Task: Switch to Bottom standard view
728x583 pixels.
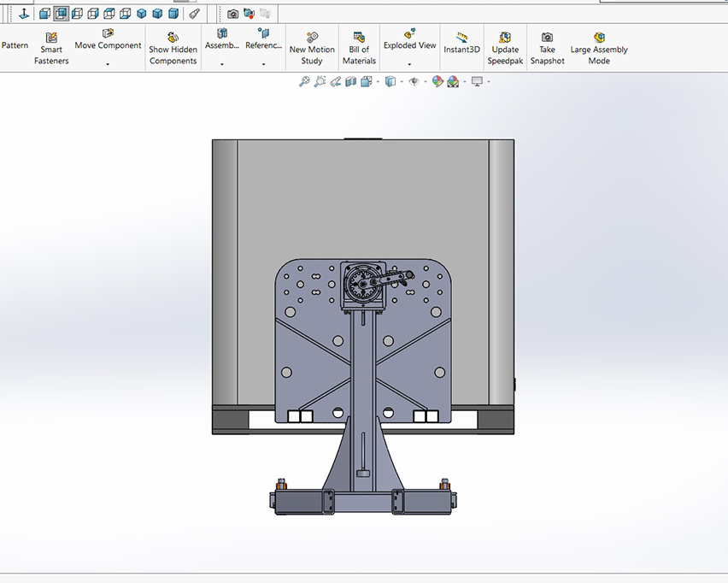Action: click(x=126, y=14)
